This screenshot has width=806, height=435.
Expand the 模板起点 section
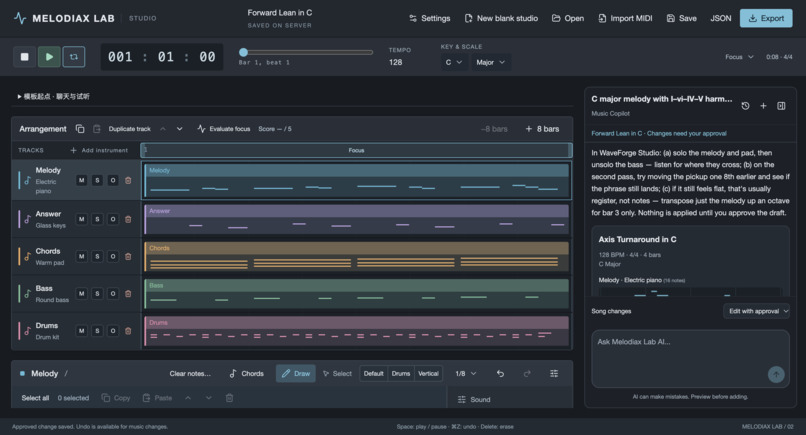pyautogui.click(x=54, y=96)
